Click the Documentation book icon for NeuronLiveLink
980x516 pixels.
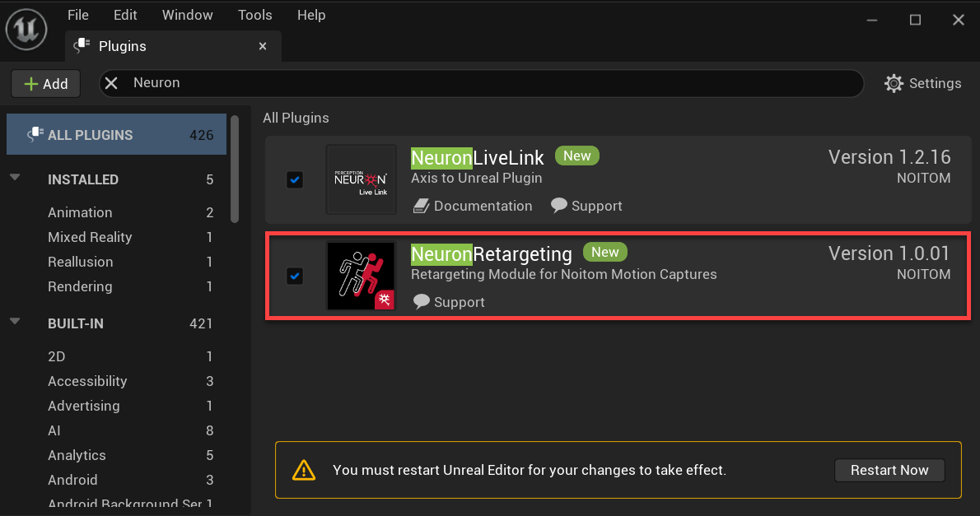pyautogui.click(x=422, y=206)
